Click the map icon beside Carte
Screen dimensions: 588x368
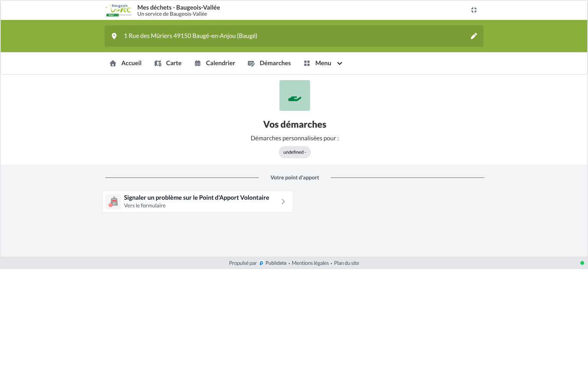[x=158, y=63]
